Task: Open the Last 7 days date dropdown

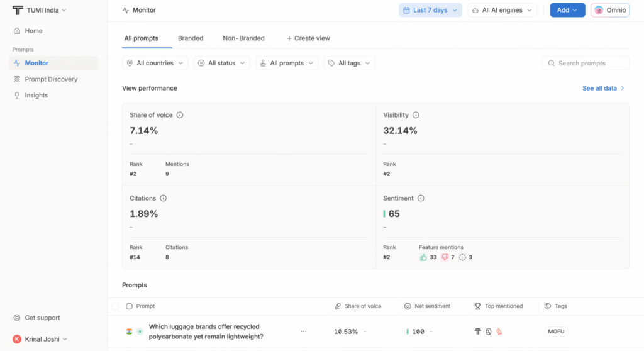Action: click(x=430, y=10)
